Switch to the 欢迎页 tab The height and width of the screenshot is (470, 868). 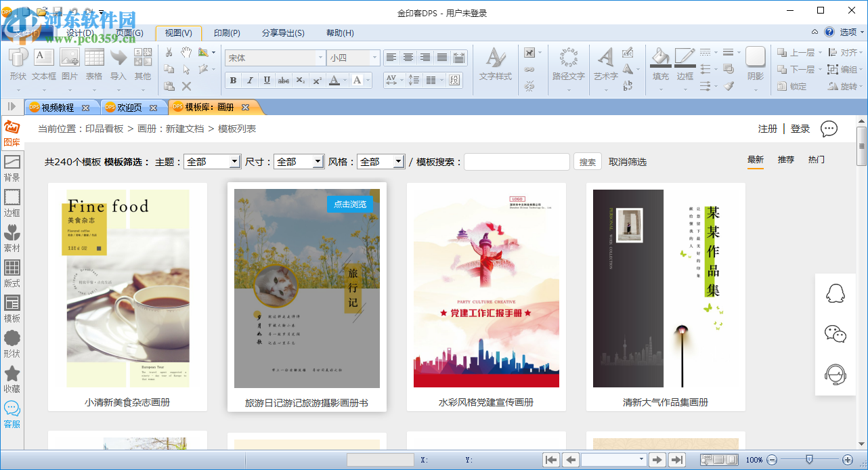129,107
